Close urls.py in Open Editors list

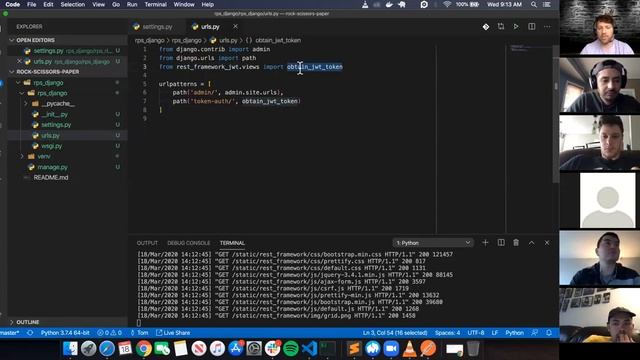point(19,61)
